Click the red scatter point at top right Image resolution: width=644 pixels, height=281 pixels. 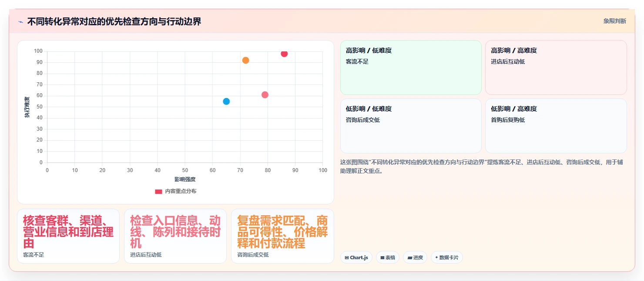(x=284, y=54)
